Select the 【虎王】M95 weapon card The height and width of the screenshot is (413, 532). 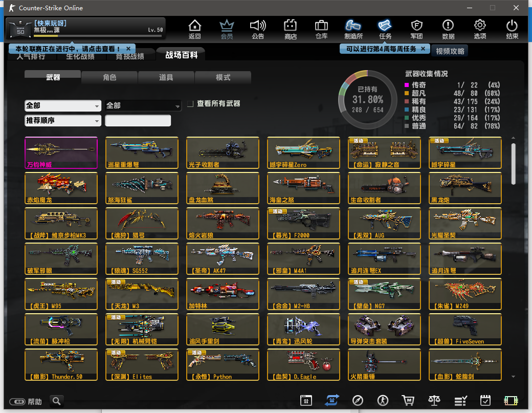pos(61,294)
